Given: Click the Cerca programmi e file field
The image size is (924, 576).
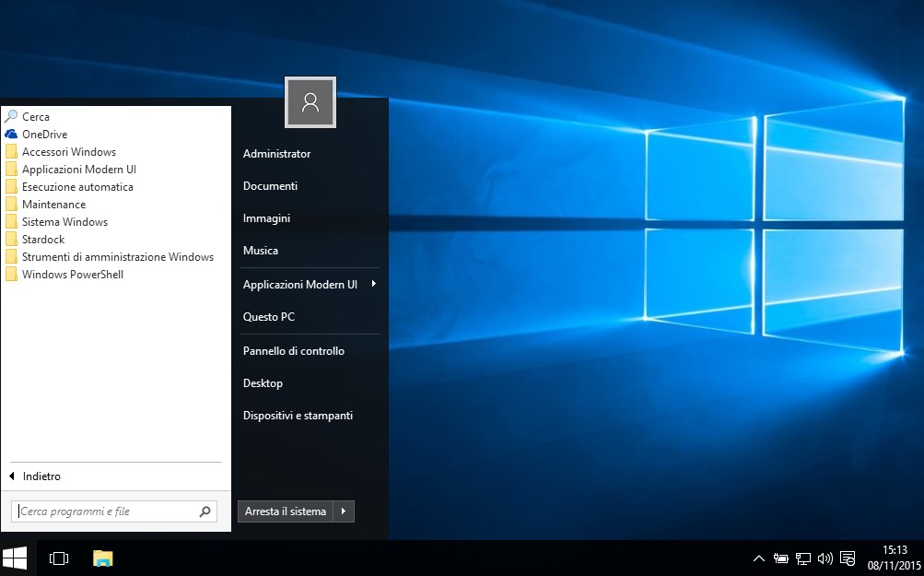Looking at the screenshot, I should coord(113,511).
